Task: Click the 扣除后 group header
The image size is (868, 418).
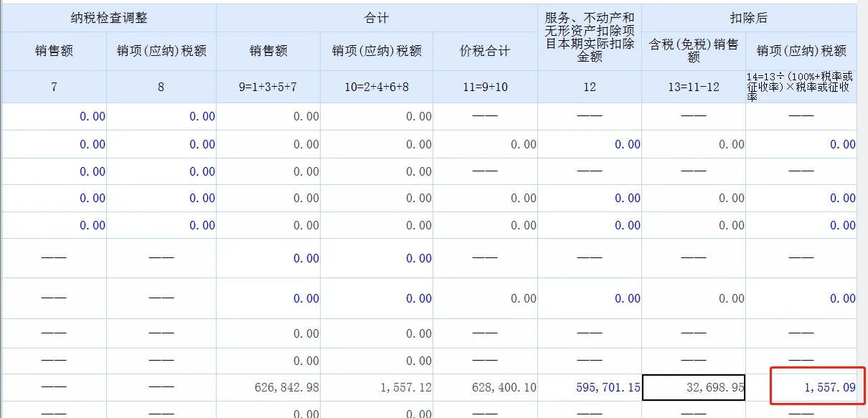Action: 749,18
